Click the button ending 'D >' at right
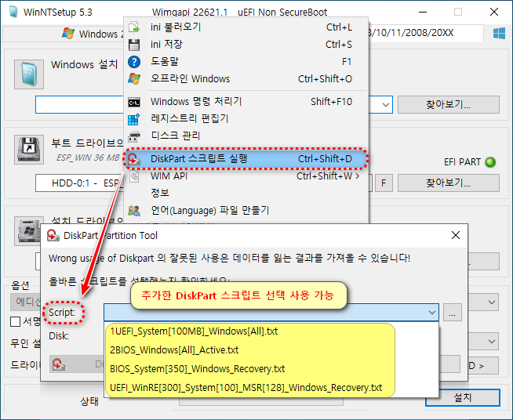This screenshot has height=420, width=513. point(483,366)
